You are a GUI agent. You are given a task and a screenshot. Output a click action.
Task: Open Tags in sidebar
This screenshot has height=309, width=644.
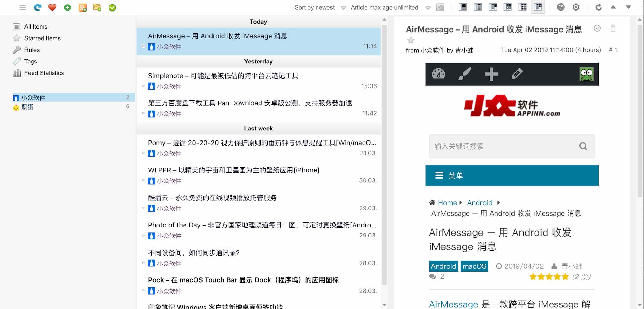tap(31, 62)
